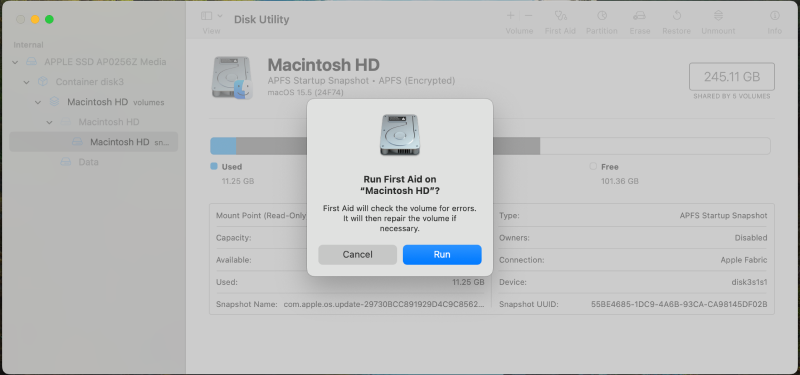This screenshot has width=800, height=375.
Task: Click the Snapshot Name com.apple.os.update value
Action: click(x=384, y=305)
